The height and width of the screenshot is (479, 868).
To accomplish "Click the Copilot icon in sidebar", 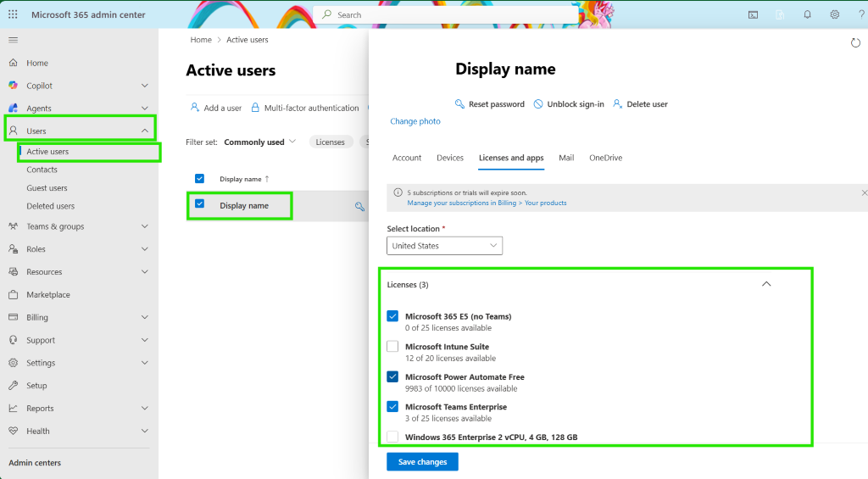I will pos(14,86).
